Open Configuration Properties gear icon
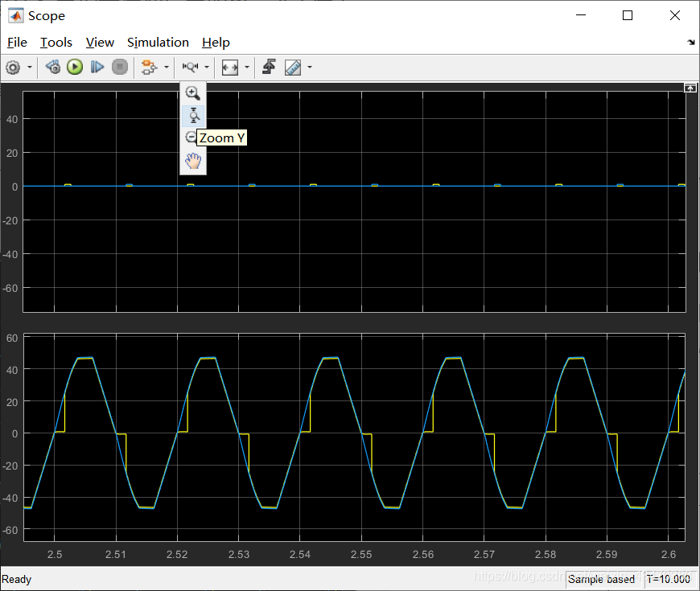This screenshot has width=700, height=591. (x=13, y=68)
